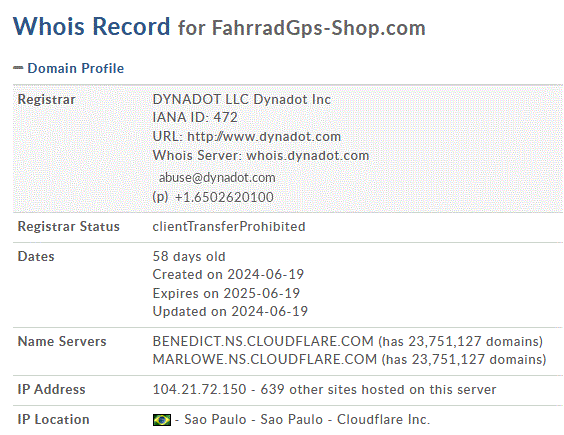
Task: Click the Created on 2024-06-19 date
Action: 228,274
